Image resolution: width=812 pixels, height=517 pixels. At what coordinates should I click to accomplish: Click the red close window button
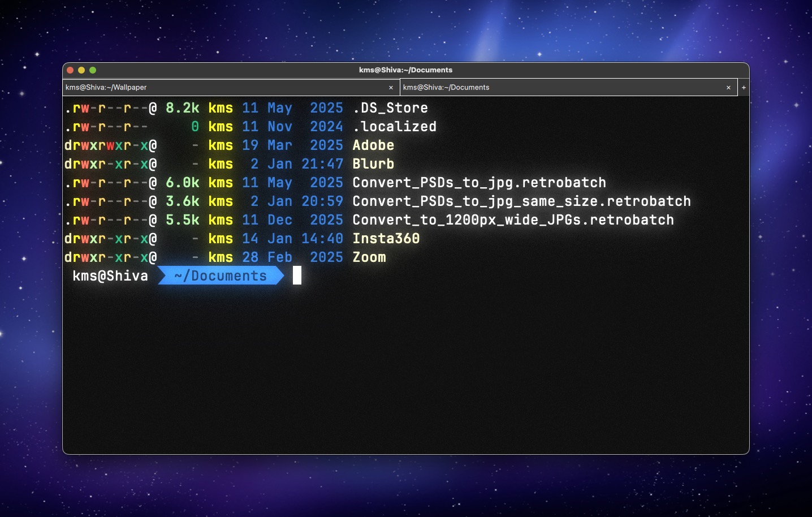[70, 70]
